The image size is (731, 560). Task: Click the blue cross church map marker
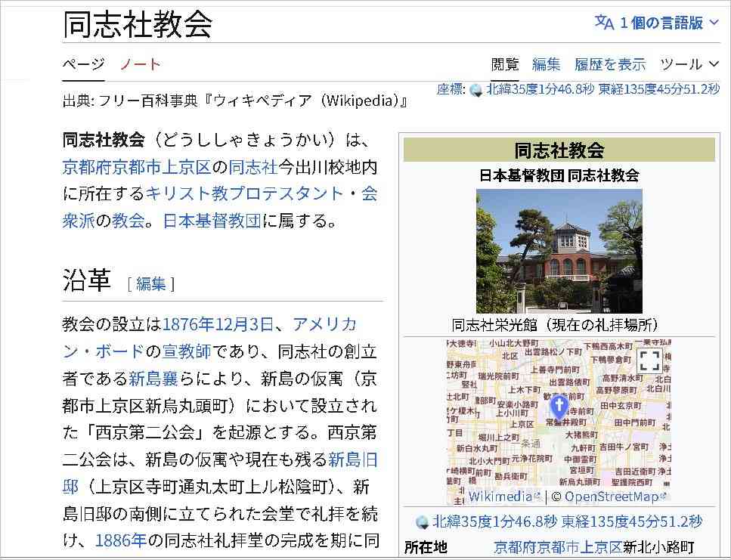point(559,407)
